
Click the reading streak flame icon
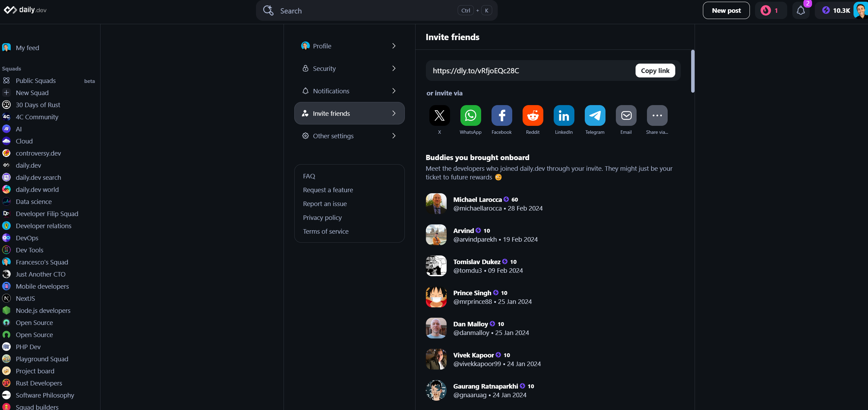pos(765,10)
